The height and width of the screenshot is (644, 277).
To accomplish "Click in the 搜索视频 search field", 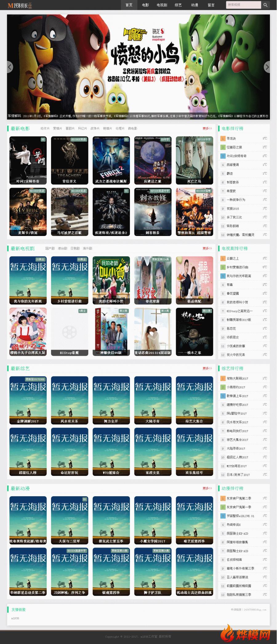I will pos(243,5).
